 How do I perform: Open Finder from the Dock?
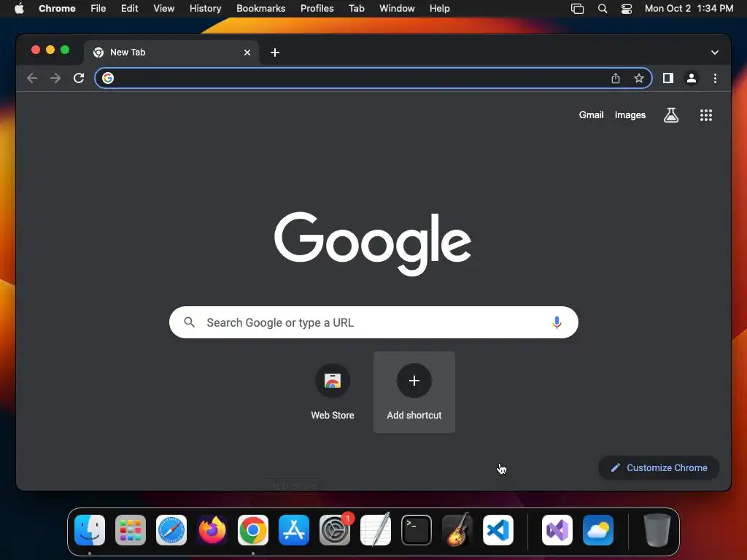pyautogui.click(x=90, y=530)
